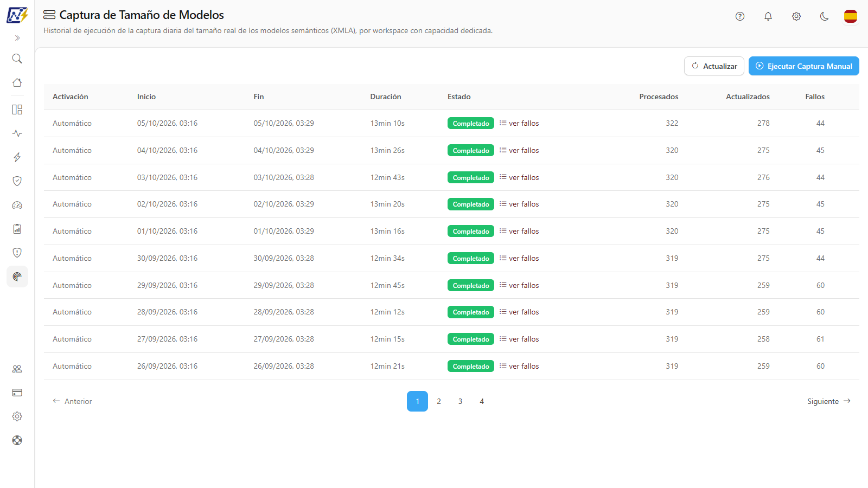Image resolution: width=868 pixels, height=488 pixels.
Task: Open the sidebar settings gear icon
Action: pyautogui.click(x=17, y=416)
